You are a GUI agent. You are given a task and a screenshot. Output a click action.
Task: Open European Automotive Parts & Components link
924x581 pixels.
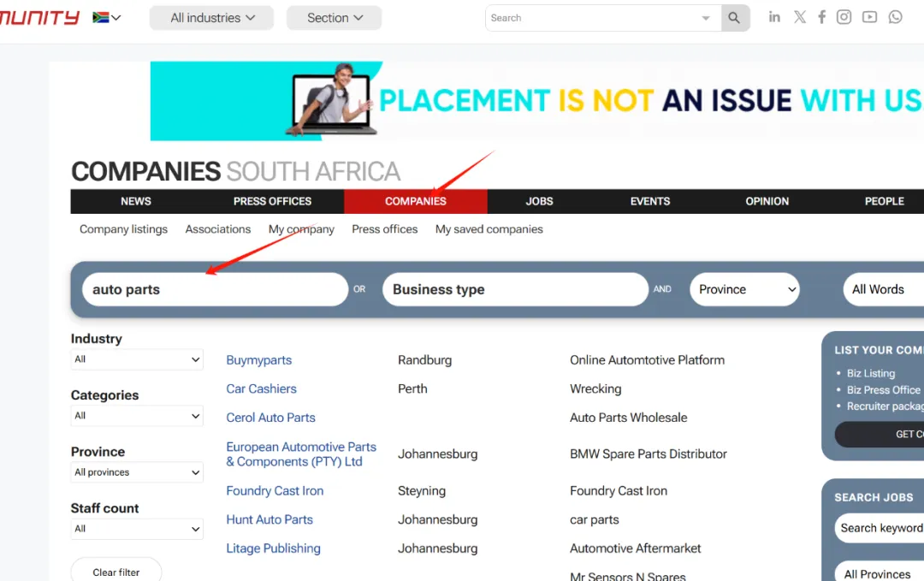[301, 454]
